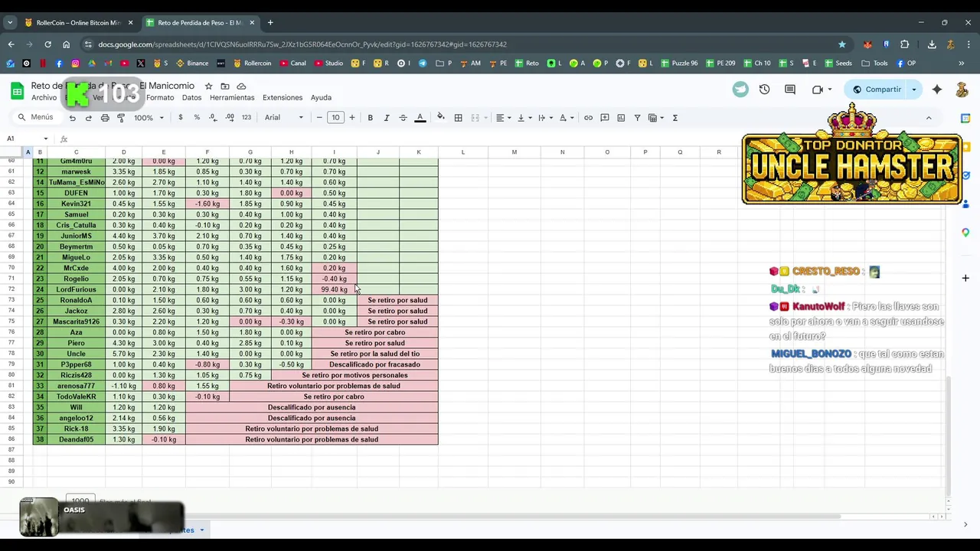Open a new Chrome tab
This screenshot has width=980, height=551.
[270, 22]
